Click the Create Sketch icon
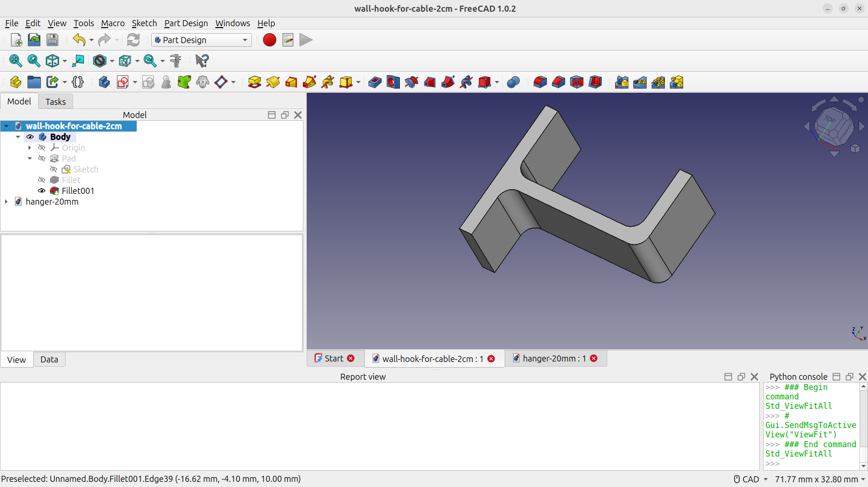The height and width of the screenshot is (487, 868). tap(123, 82)
